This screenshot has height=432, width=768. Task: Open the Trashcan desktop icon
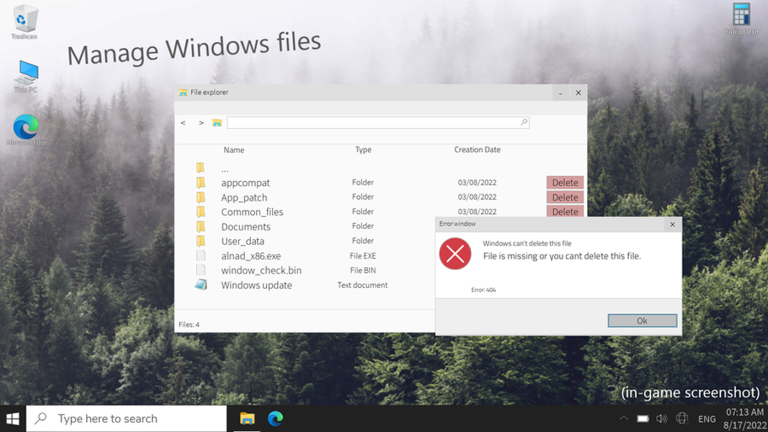point(24,22)
